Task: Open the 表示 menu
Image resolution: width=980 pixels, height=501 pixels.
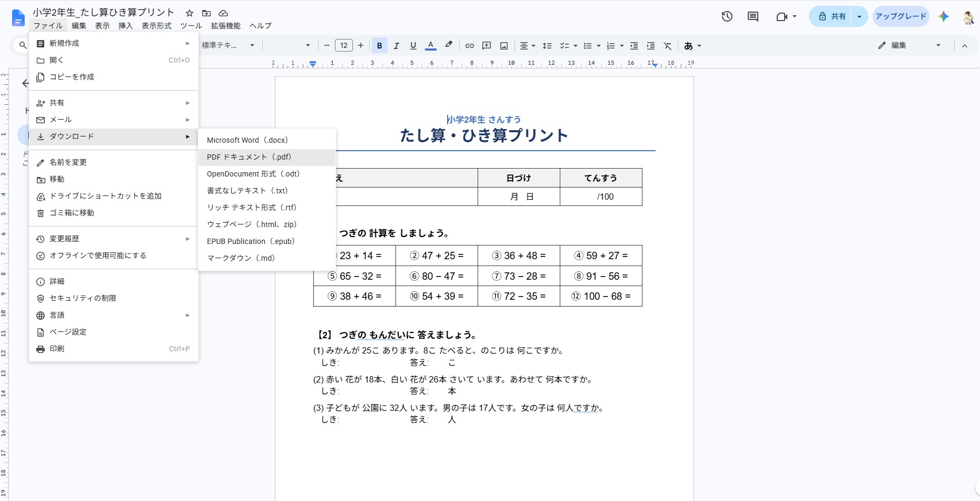Action: [x=102, y=26]
